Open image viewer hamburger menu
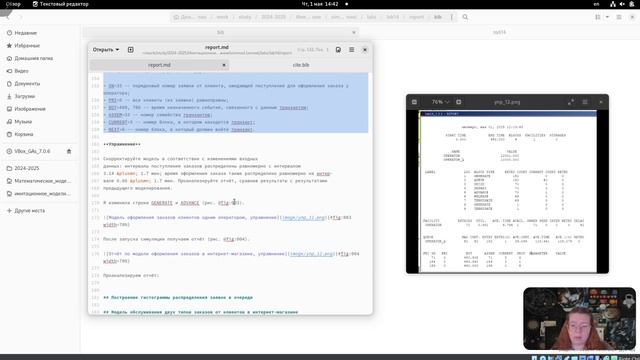 [x=585, y=102]
